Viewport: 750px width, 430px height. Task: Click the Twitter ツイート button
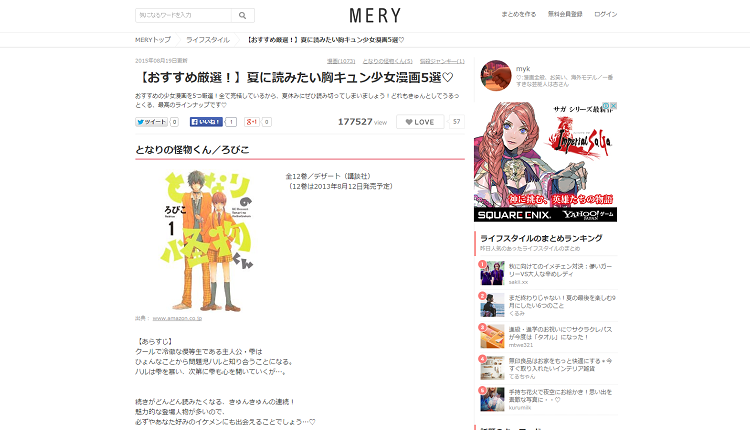pyautogui.click(x=151, y=122)
